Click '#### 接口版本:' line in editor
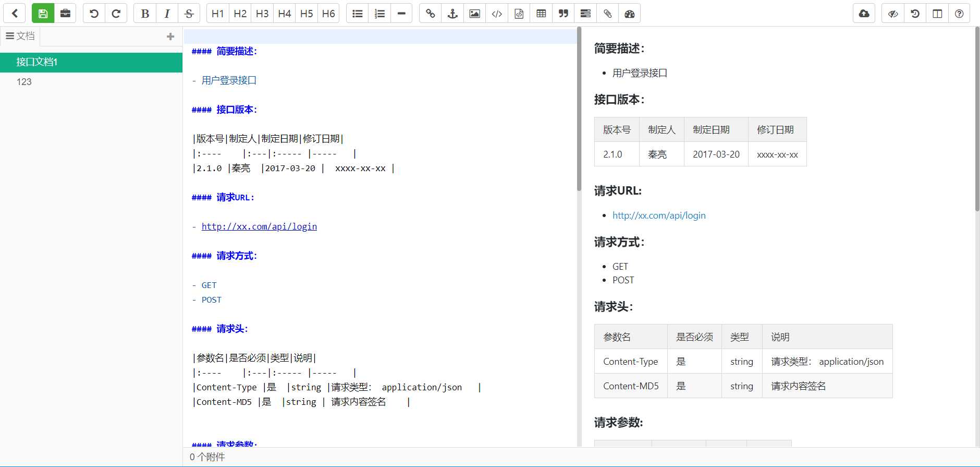The image size is (980, 467). pyautogui.click(x=224, y=110)
